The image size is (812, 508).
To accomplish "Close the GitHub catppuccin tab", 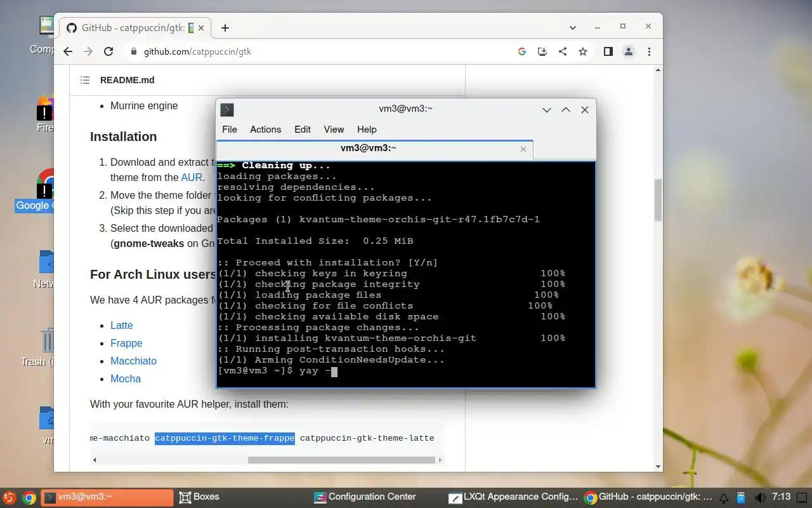I will coord(202,28).
